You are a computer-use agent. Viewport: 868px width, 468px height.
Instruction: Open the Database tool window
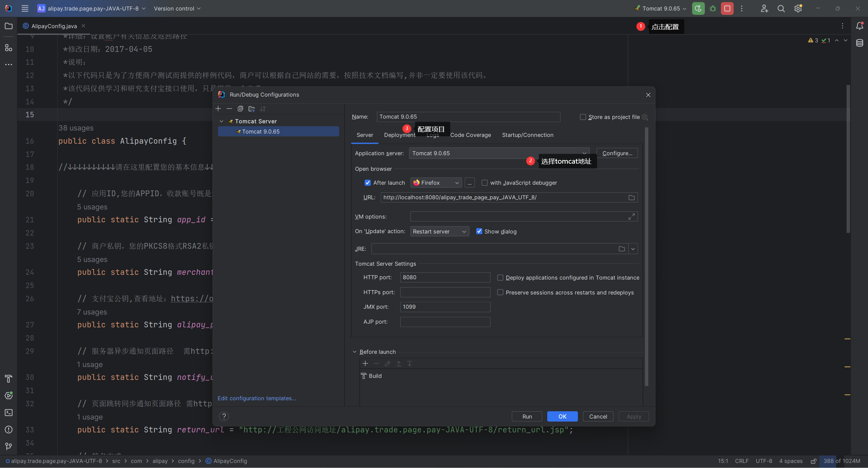coord(860,43)
